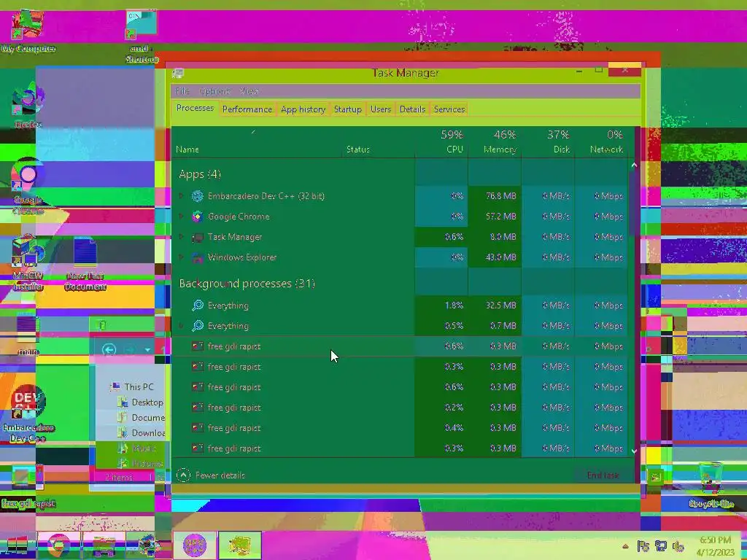Select Background processes (31) group heading
Image resolution: width=747 pixels, height=560 pixels.
click(x=247, y=284)
